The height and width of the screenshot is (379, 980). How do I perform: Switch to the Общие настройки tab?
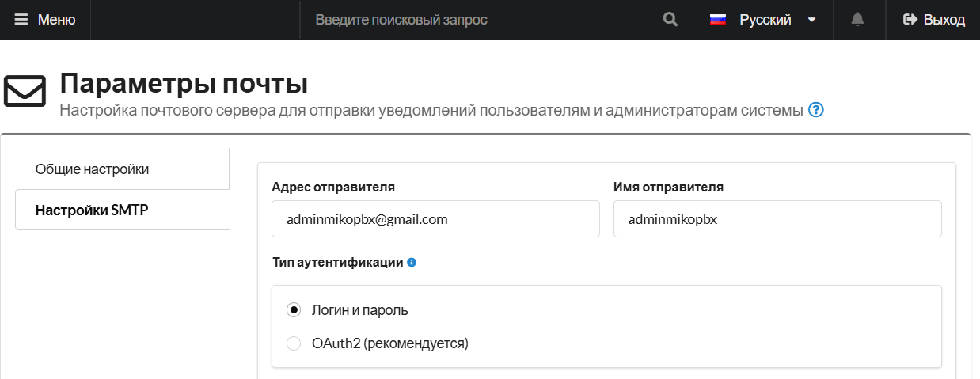[93, 169]
